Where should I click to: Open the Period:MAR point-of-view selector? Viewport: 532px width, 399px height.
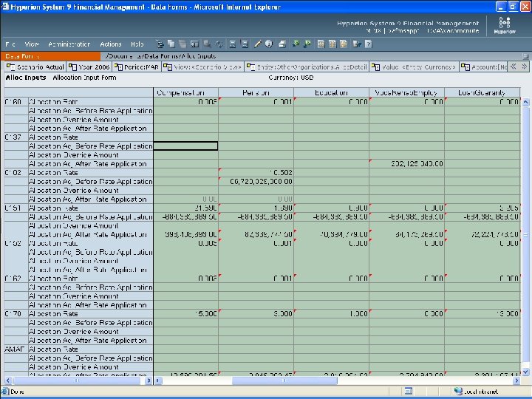[137, 66]
